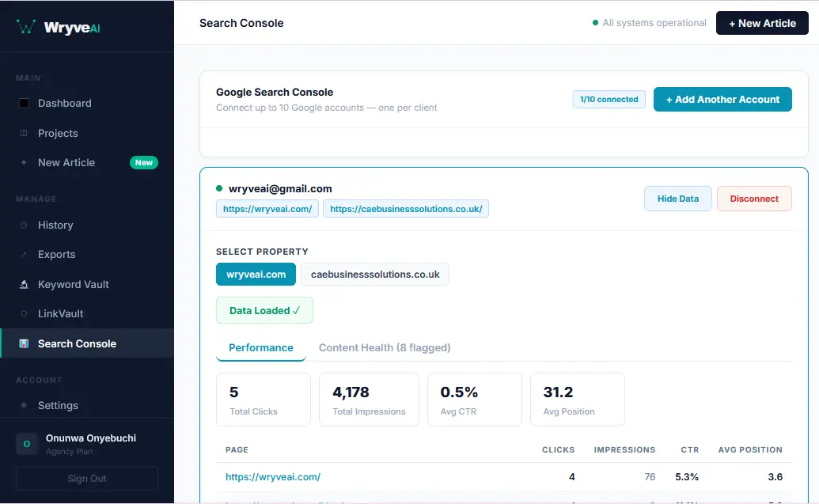Click the PAGE column header
This screenshot has width=819, height=504.
click(237, 449)
